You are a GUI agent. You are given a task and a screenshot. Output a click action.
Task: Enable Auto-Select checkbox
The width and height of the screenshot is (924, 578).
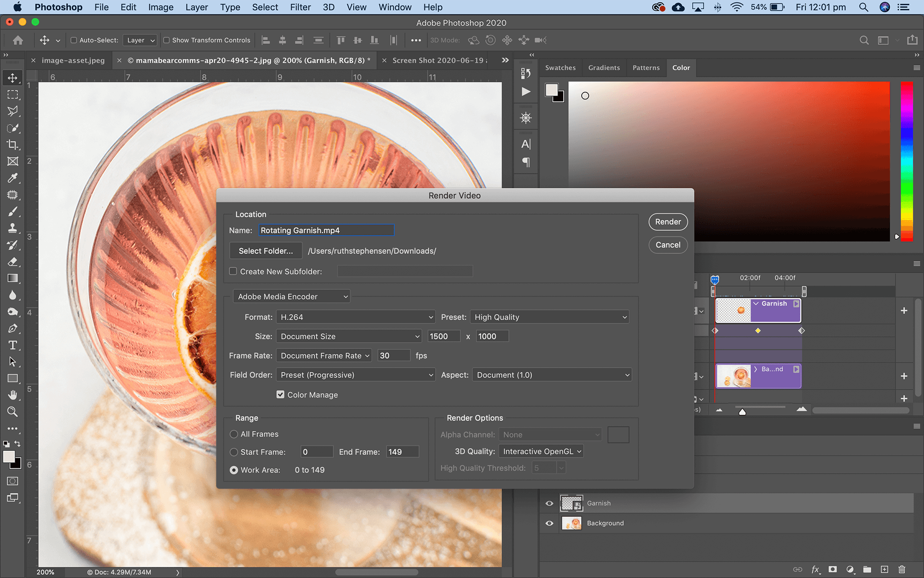[73, 40]
